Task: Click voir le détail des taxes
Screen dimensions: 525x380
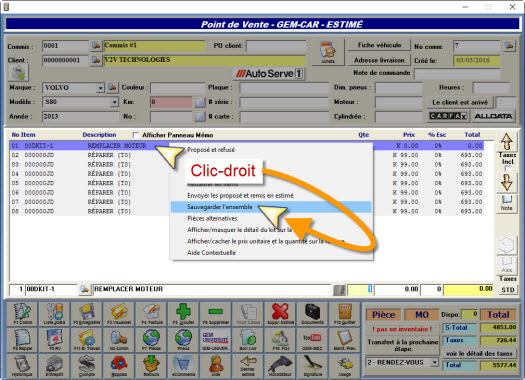Action: click(x=479, y=354)
